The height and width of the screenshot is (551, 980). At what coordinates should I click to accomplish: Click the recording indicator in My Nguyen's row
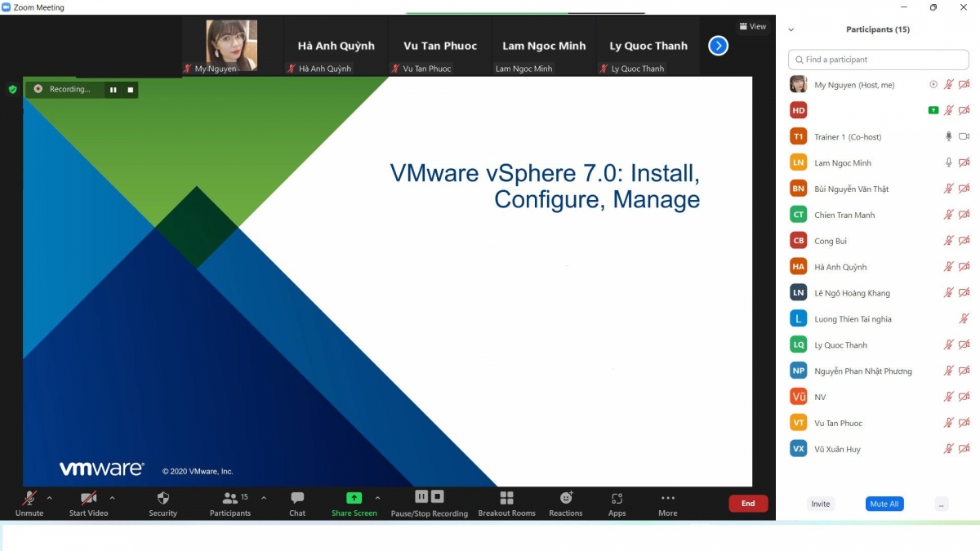pos(933,85)
